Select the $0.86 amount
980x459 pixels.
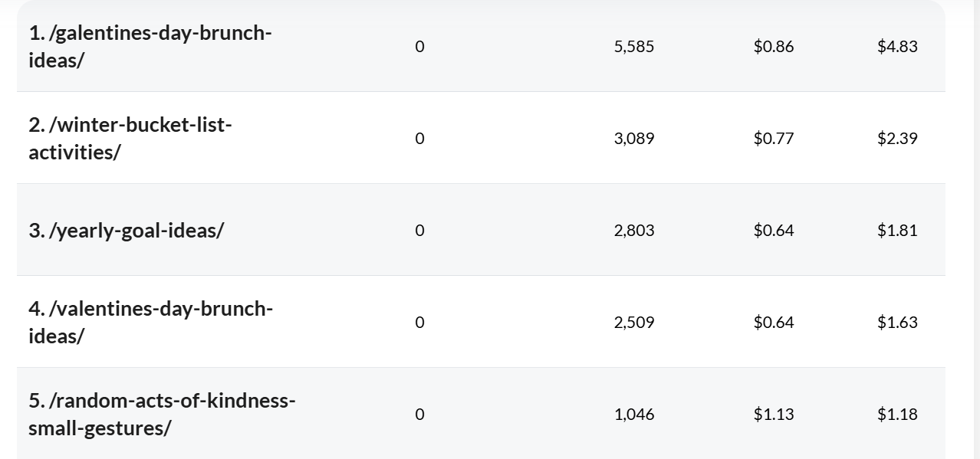pyautogui.click(x=773, y=46)
